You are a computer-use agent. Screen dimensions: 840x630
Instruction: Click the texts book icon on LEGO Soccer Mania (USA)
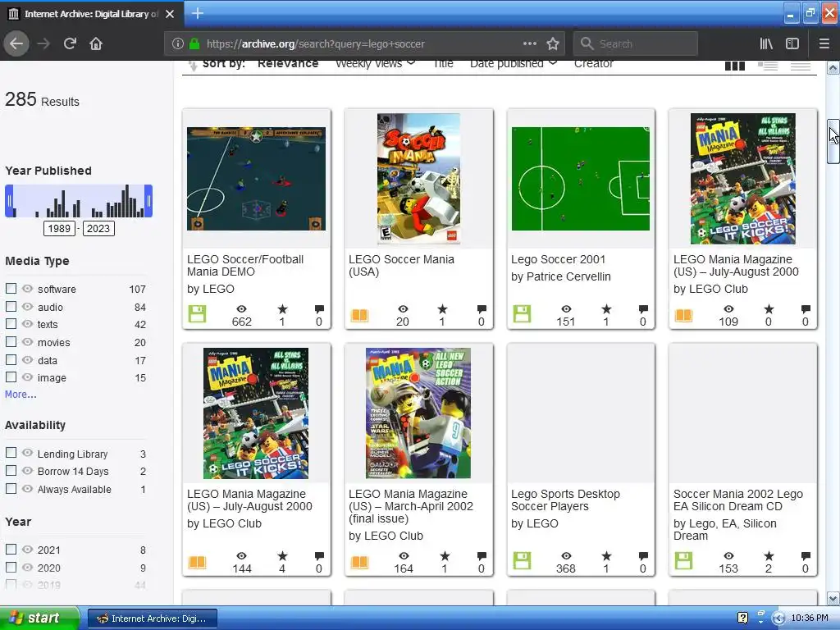[359, 315]
